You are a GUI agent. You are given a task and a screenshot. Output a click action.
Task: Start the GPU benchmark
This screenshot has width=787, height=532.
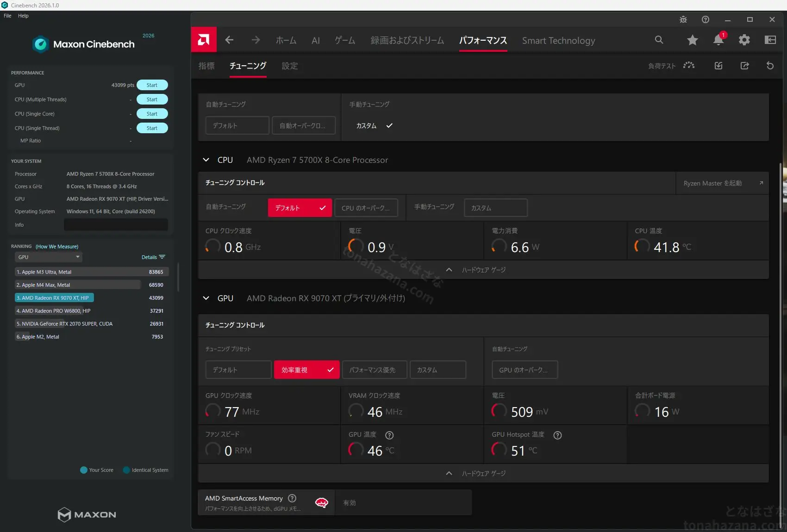point(152,85)
